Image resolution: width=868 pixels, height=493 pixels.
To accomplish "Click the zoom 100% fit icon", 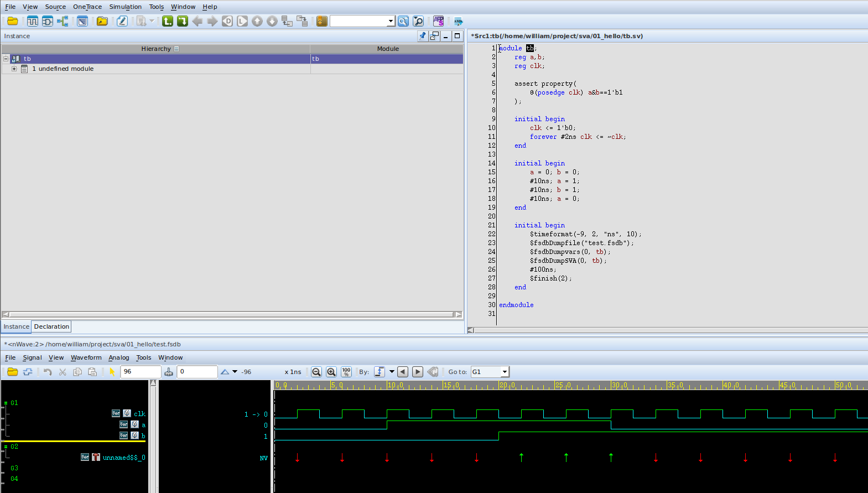I will point(346,372).
